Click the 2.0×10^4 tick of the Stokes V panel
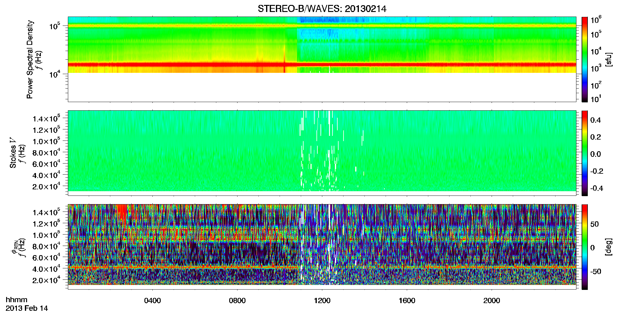This screenshot has height=332, width=644. pos(46,186)
